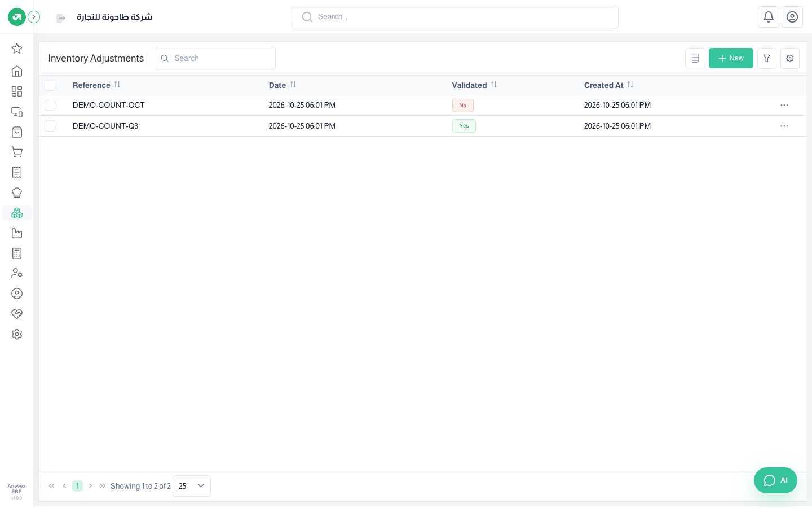812x508 pixels.
Task: Open the AI chat button
Action: pos(775,480)
